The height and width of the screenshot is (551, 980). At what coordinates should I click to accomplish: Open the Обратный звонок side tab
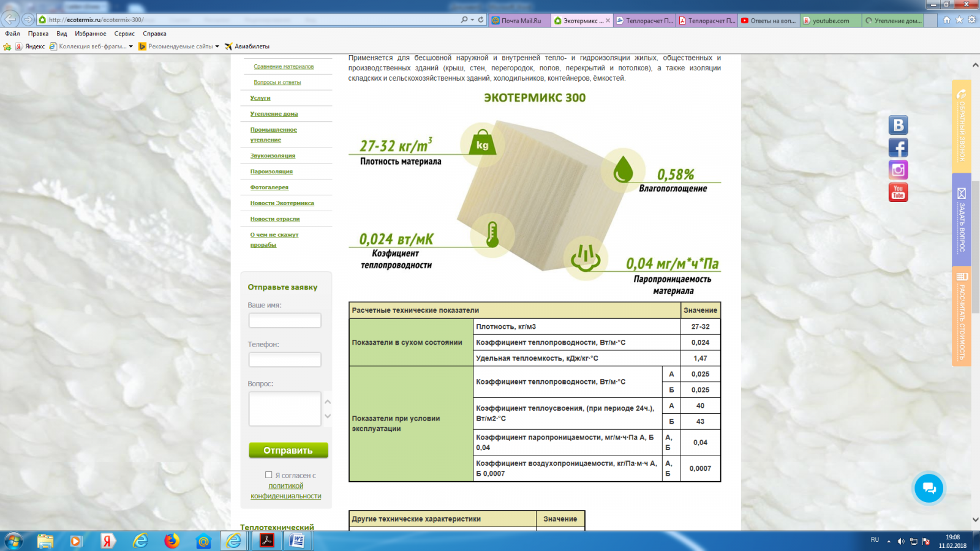(x=962, y=126)
